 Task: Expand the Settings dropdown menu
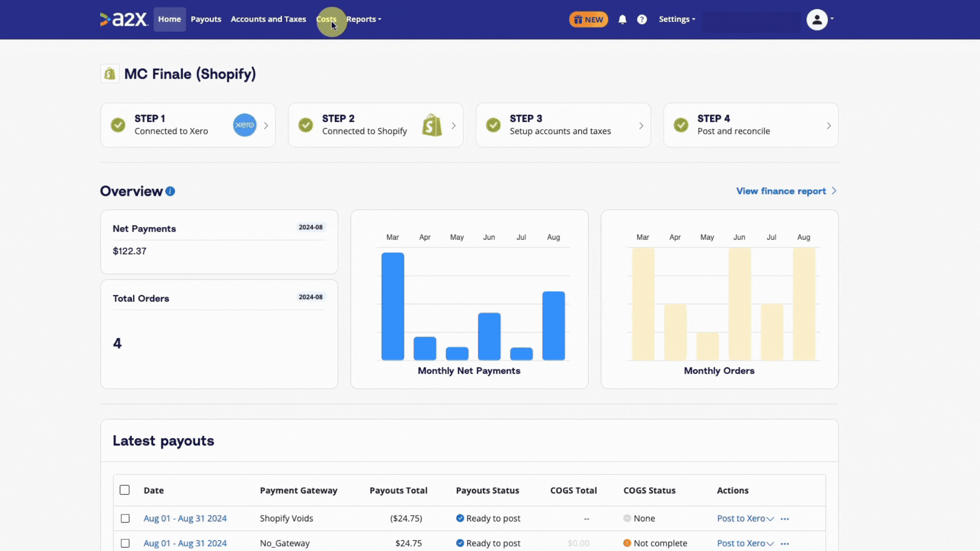pos(676,19)
